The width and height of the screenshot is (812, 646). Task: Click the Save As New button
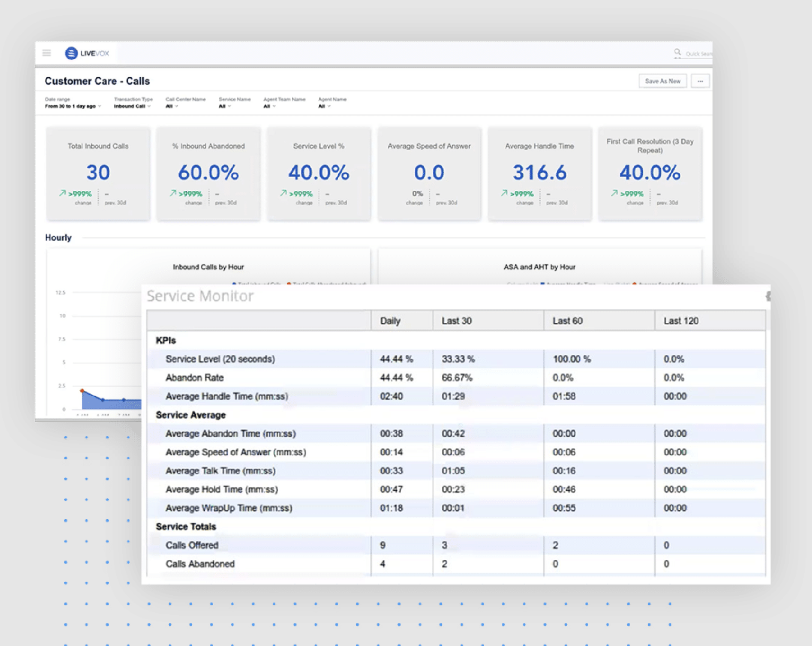pyautogui.click(x=662, y=81)
